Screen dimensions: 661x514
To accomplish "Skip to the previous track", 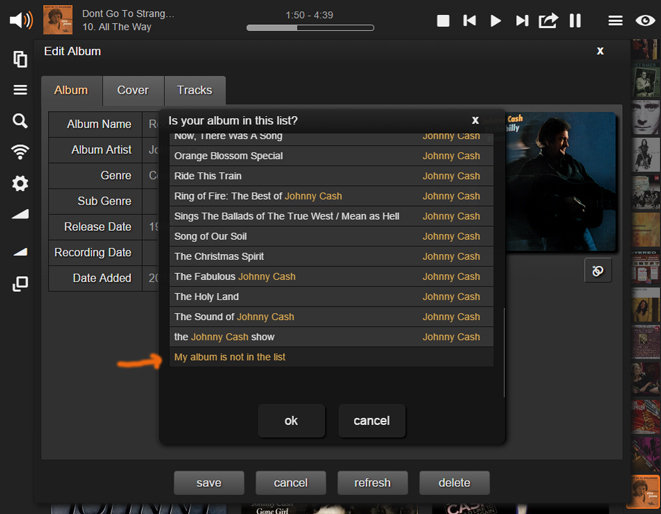I will tap(469, 21).
